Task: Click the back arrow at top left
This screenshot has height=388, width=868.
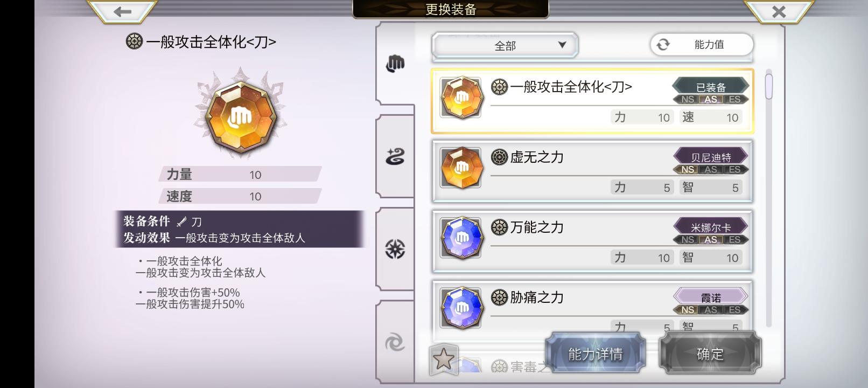Action: click(122, 11)
